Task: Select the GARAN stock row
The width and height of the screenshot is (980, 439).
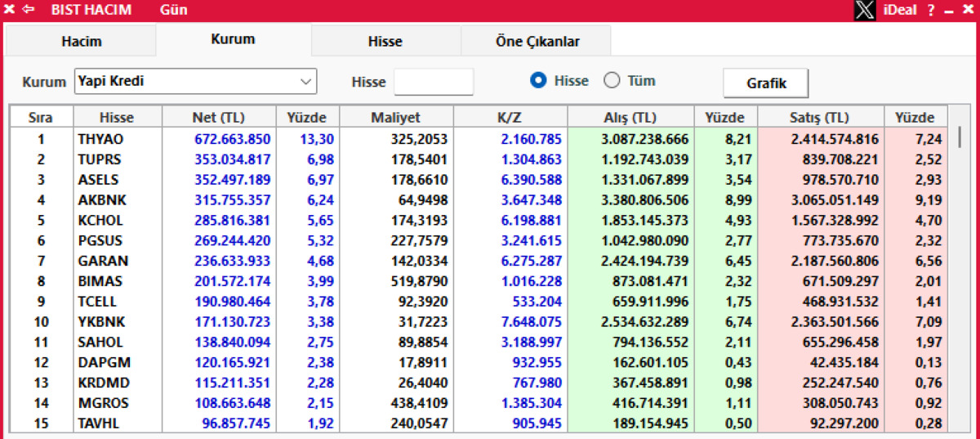Action: [479, 261]
